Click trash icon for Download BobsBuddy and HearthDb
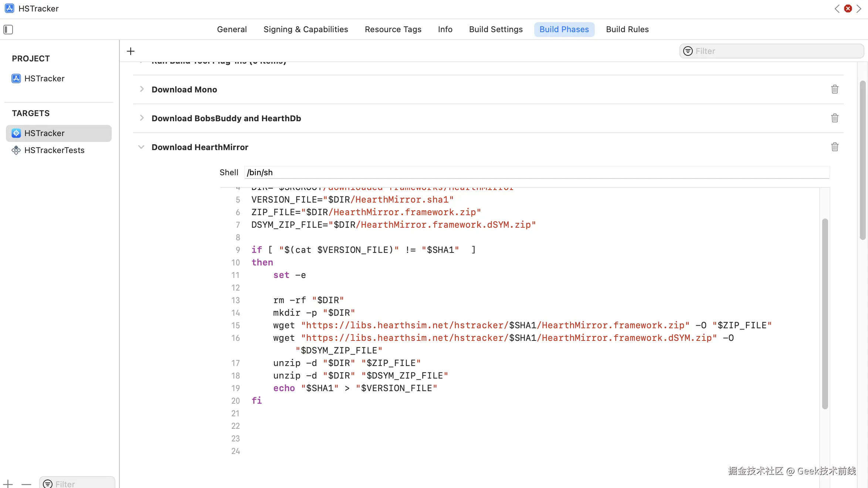This screenshot has height=488, width=868. pyautogui.click(x=834, y=118)
